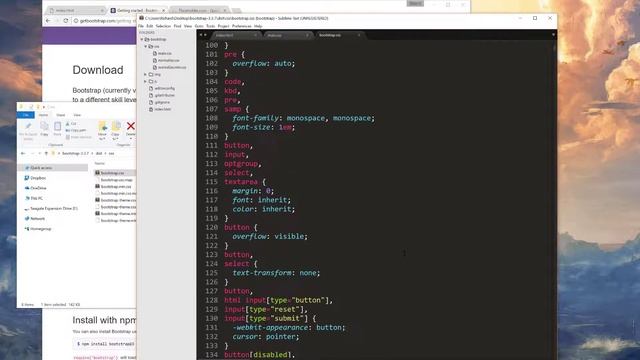Open the Selection menu in Sublime Text
Image resolution: width=640 pixels, height=360 pixels.
click(x=163, y=26)
